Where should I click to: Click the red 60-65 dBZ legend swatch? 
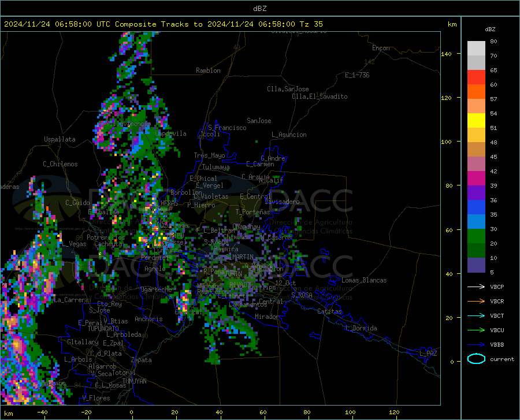476,77
